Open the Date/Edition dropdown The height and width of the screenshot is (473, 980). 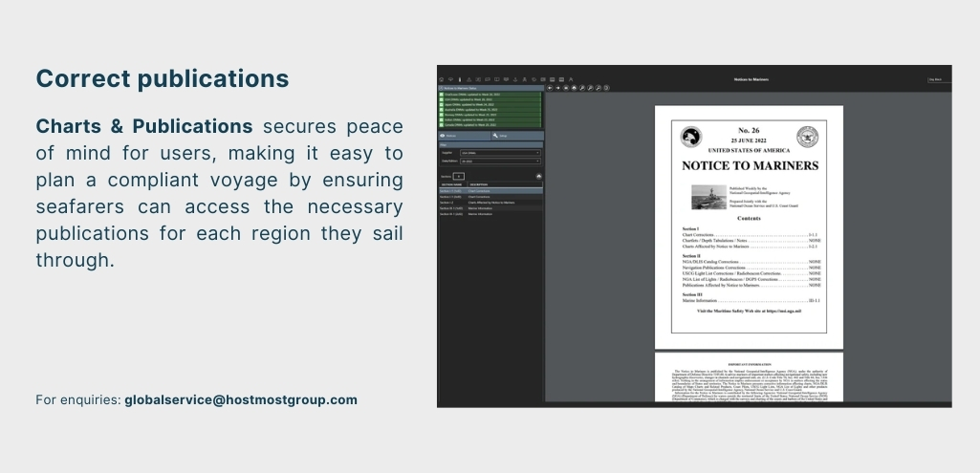coord(500,161)
